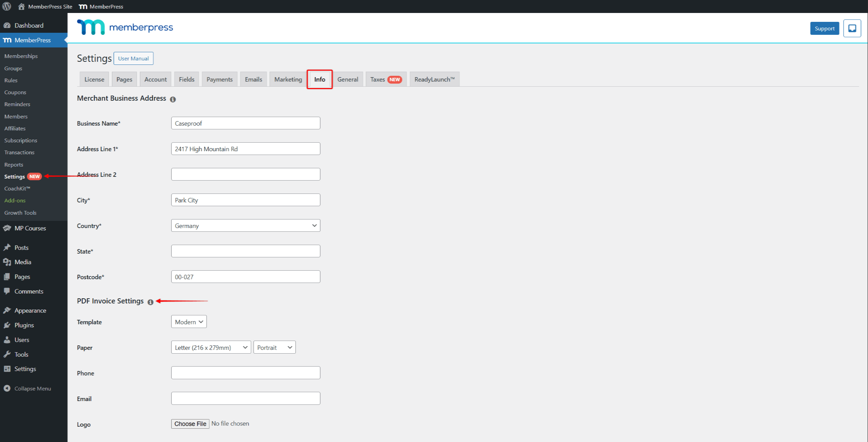
Task: Open the Appearance menu in the sidebar
Action: click(30, 311)
